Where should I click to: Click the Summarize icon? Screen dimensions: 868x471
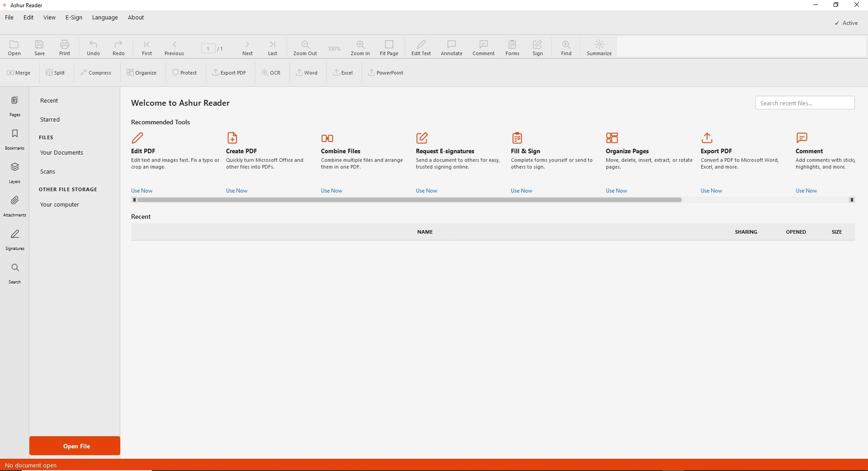tap(599, 44)
